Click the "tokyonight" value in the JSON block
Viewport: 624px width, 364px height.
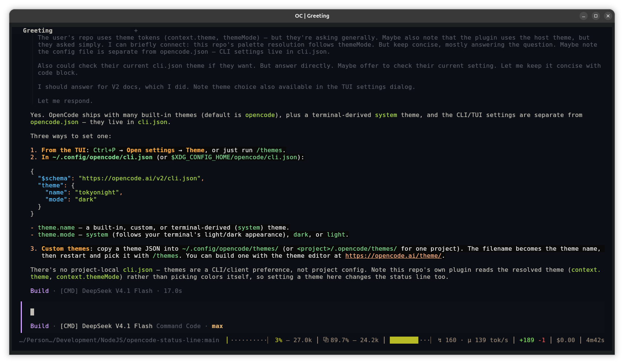pyautogui.click(x=97, y=193)
